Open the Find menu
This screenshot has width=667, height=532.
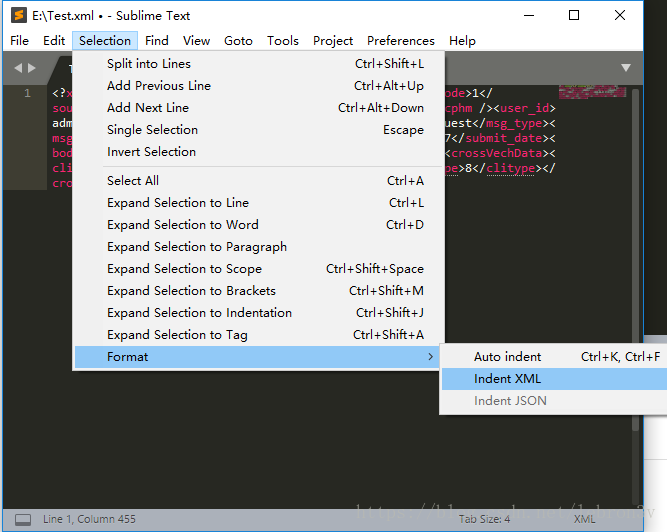pos(157,41)
